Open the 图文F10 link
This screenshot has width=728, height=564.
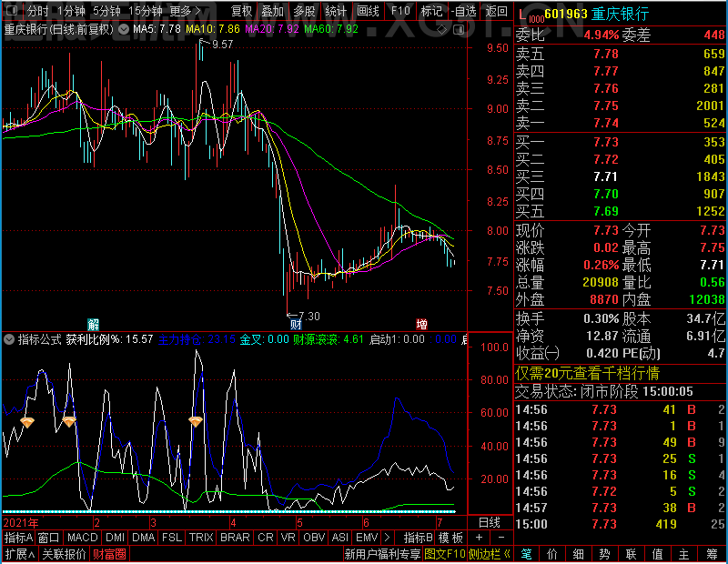(445, 554)
